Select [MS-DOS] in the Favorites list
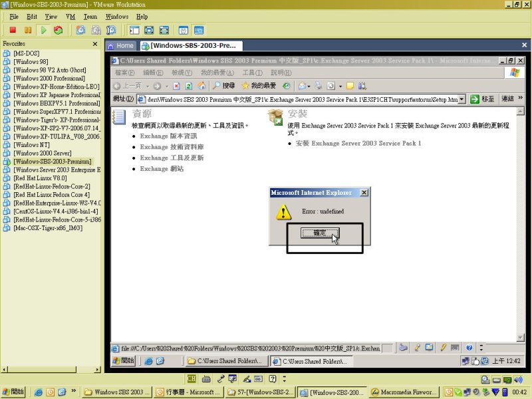This screenshot has width=532, height=399. click(26, 53)
